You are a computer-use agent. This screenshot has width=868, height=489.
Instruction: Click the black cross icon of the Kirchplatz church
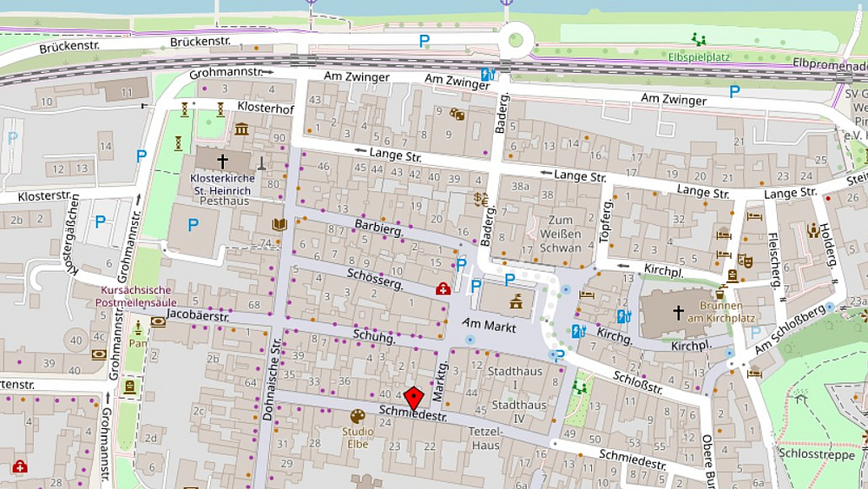point(678,313)
